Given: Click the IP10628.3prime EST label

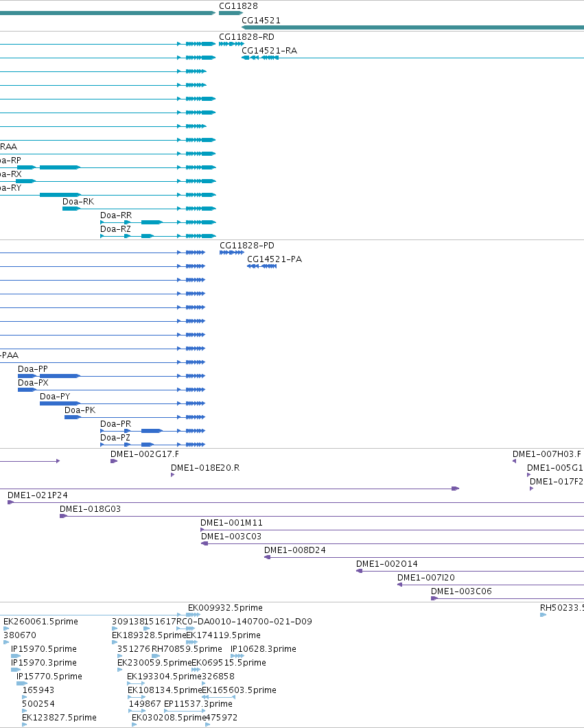Looking at the screenshot, I should coord(264,648).
